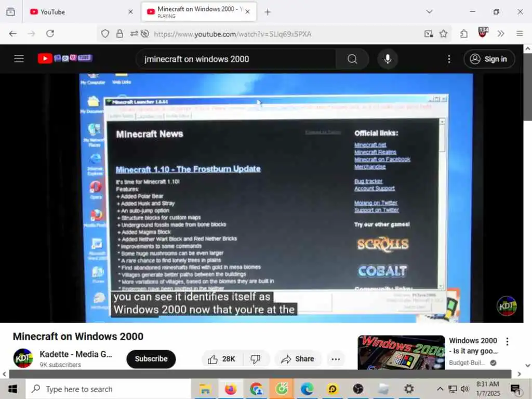Go to YouTube home via logo

(65, 58)
